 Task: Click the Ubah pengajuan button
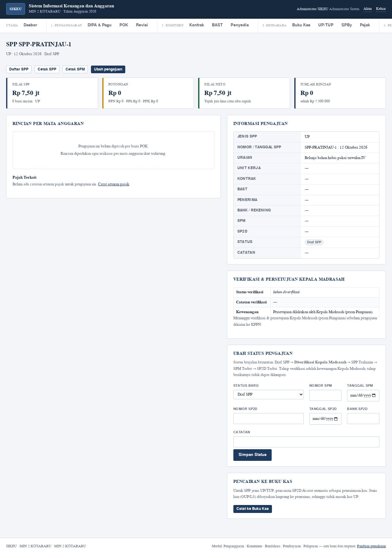(108, 69)
